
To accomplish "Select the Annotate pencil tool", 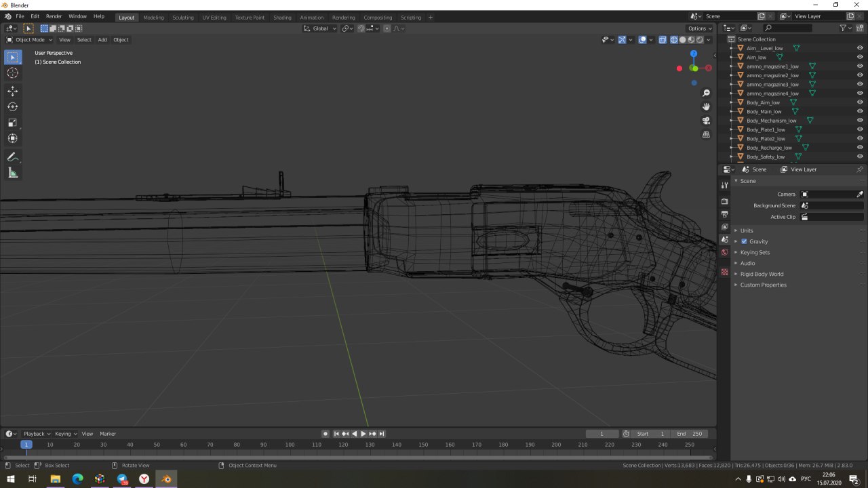I will point(12,157).
